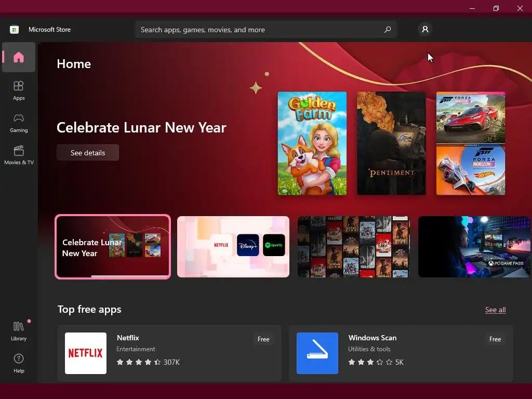This screenshot has width=532, height=399.
Task: Click the Free button for Windows Scan
Action: point(495,339)
